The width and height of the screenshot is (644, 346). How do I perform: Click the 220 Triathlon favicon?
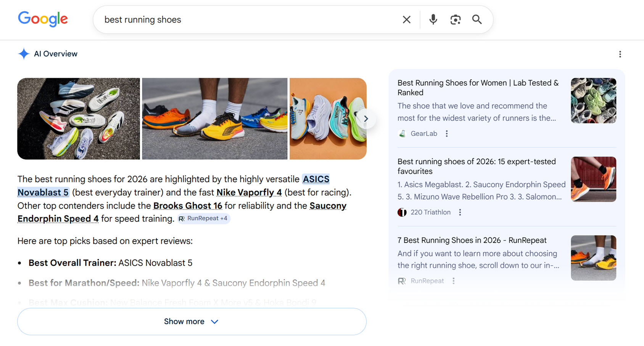(402, 212)
